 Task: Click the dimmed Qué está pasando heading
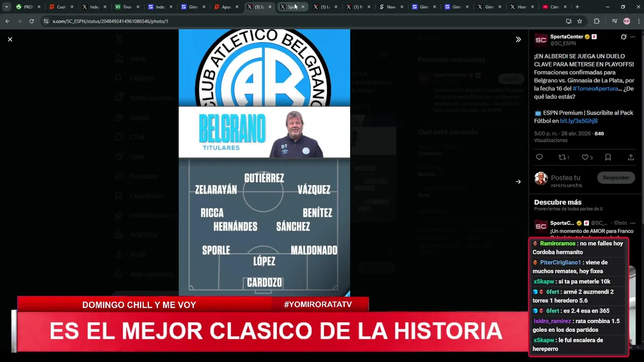(x=448, y=132)
